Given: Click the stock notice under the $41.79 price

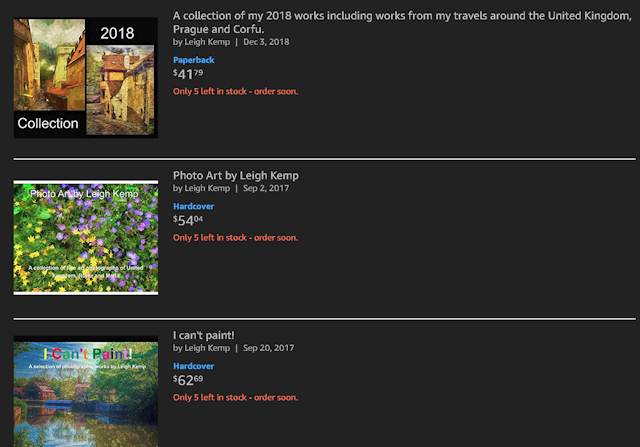Looking at the screenshot, I should point(235,91).
